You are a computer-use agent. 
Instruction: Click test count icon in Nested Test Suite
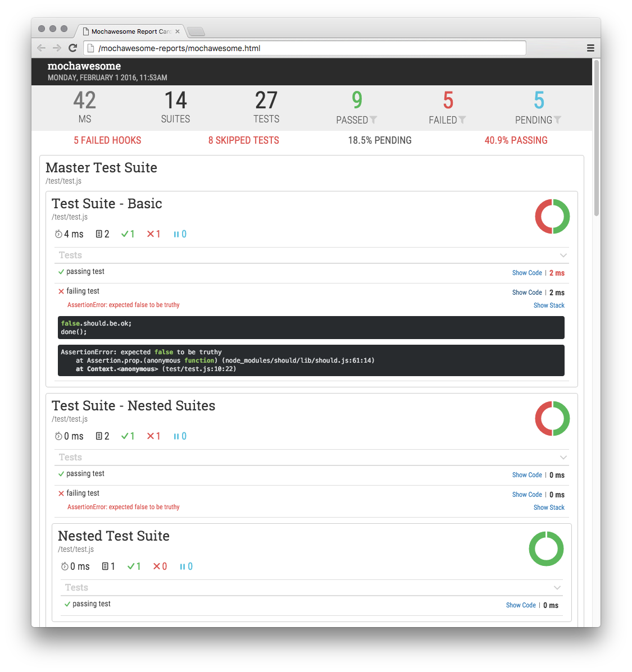105,566
